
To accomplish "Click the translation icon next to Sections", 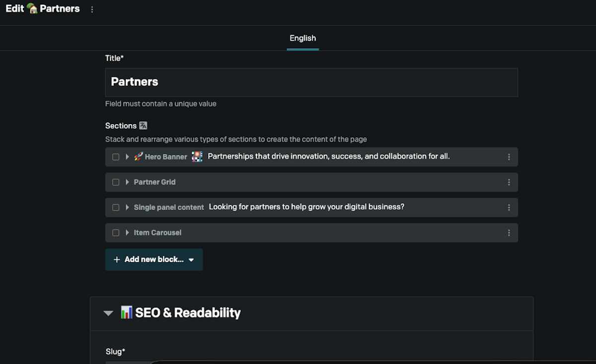I will (x=143, y=126).
